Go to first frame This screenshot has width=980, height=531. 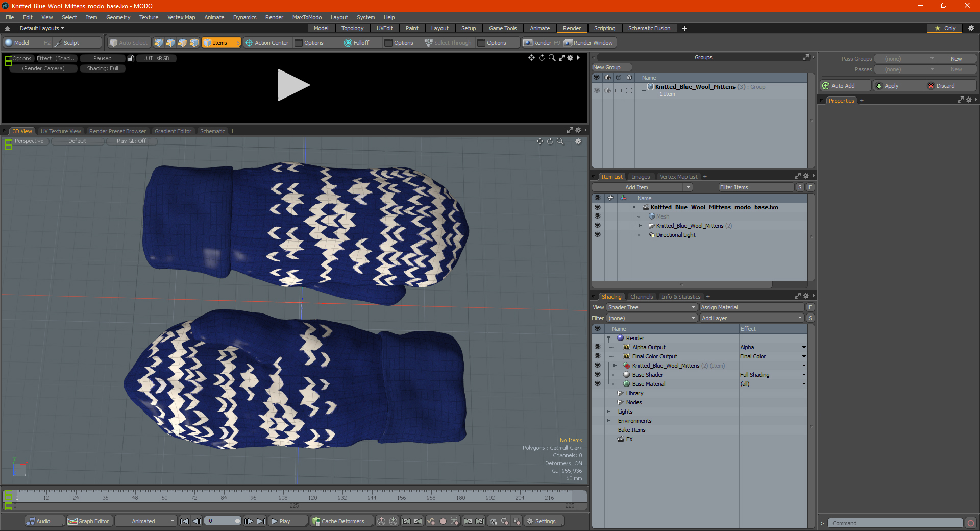185,521
